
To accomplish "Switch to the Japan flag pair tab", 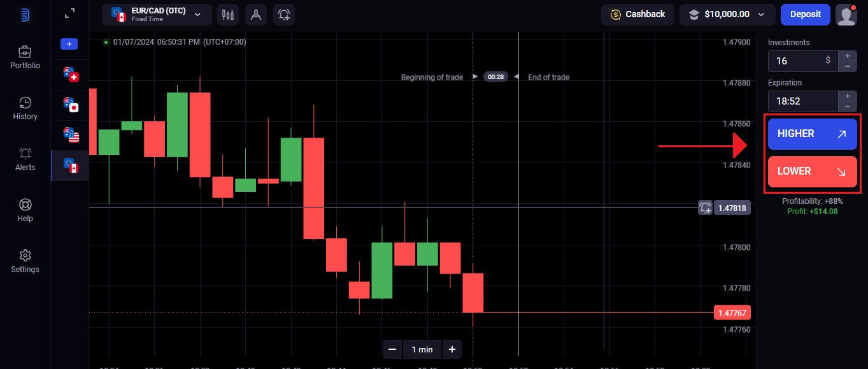I will (70, 104).
